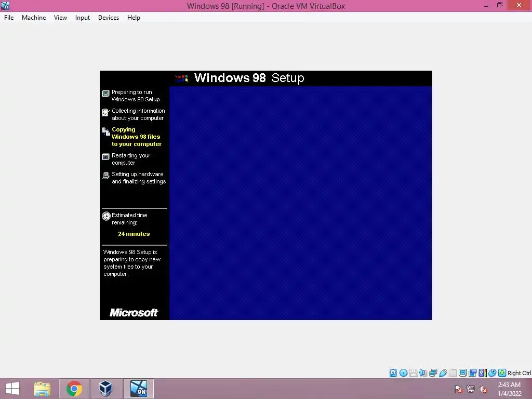The height and width of the screenshot is (399, 532).
Task: Click the CPU virtualization V indicator
Action: click(x=482, y=373)
